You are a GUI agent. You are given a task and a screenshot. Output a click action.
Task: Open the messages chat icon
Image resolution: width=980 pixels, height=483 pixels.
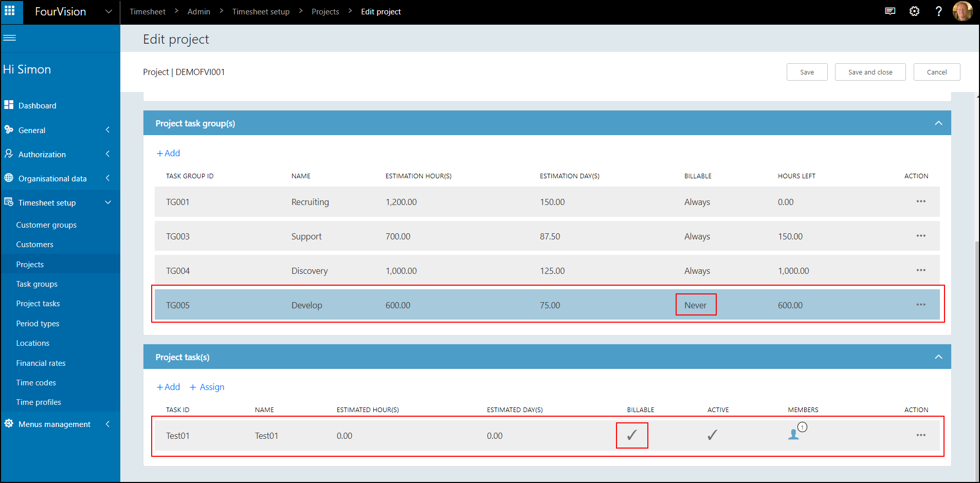[x=890, y=11]
